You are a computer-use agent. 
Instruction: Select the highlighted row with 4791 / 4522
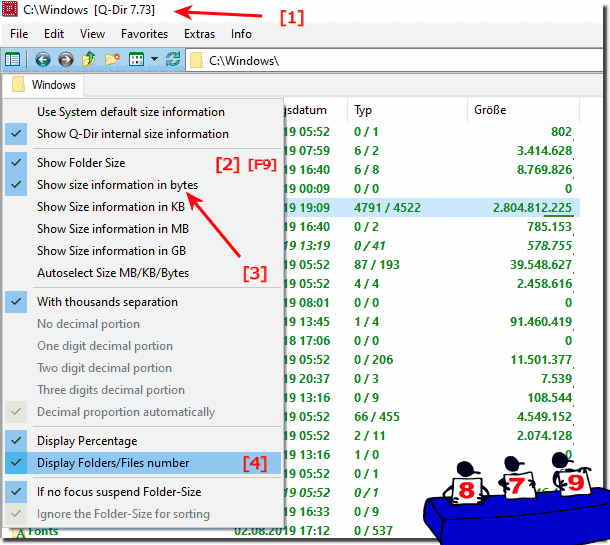pos(432,207)
